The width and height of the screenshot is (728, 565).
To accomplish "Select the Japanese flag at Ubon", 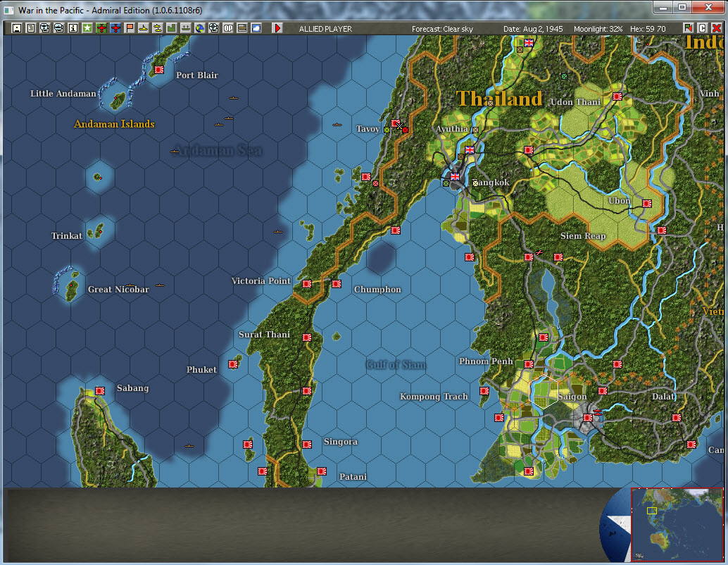I will (x=647, y=204).
